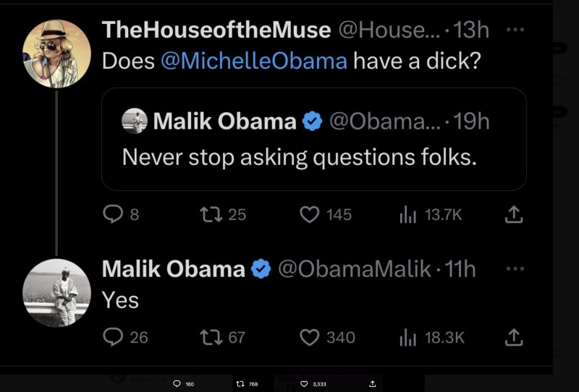This screenshot has width=579, height=392.
Task: Like the tweet showing 145 likes
Action: tap(310, 214)
